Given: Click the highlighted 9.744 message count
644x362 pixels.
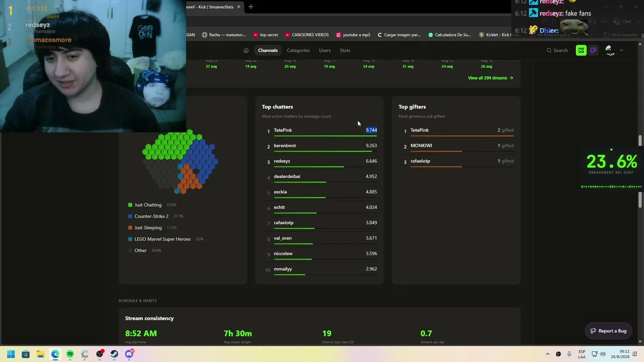Looking at the screenshot, I should (371, 130).
